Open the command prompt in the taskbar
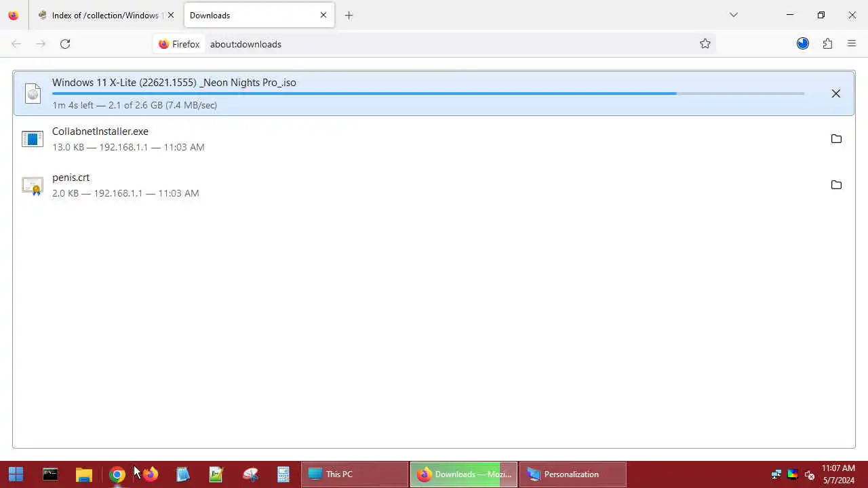 tap(50, 474)
